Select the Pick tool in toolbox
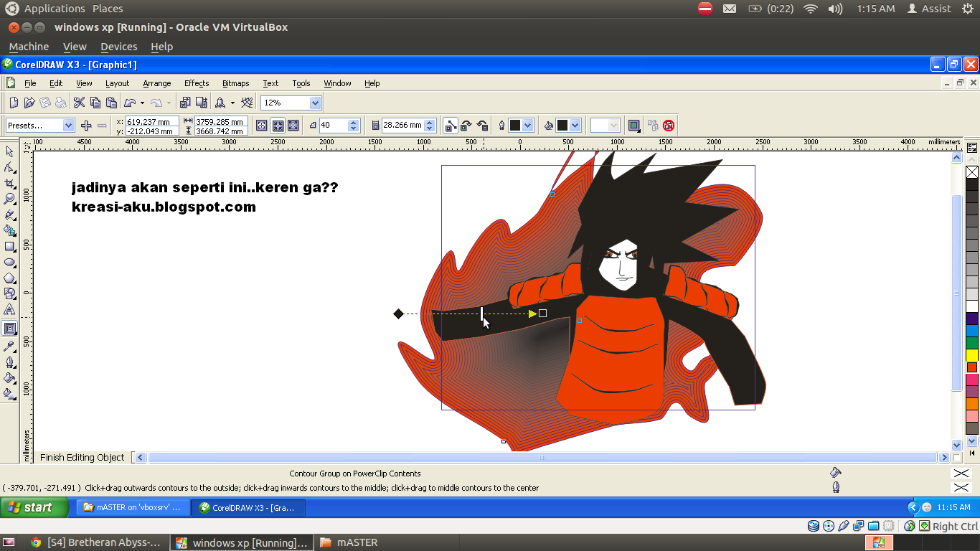This screenshot has height=551, width=980. [9, 151]
